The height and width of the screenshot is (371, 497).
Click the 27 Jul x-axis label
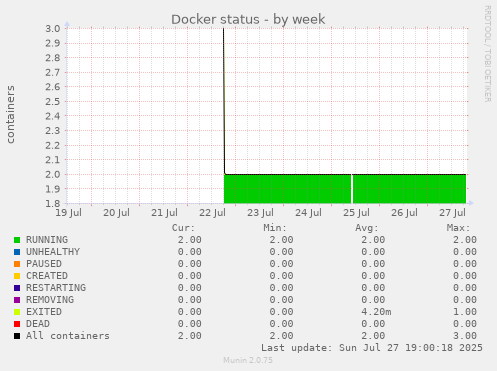click(452, 213)
